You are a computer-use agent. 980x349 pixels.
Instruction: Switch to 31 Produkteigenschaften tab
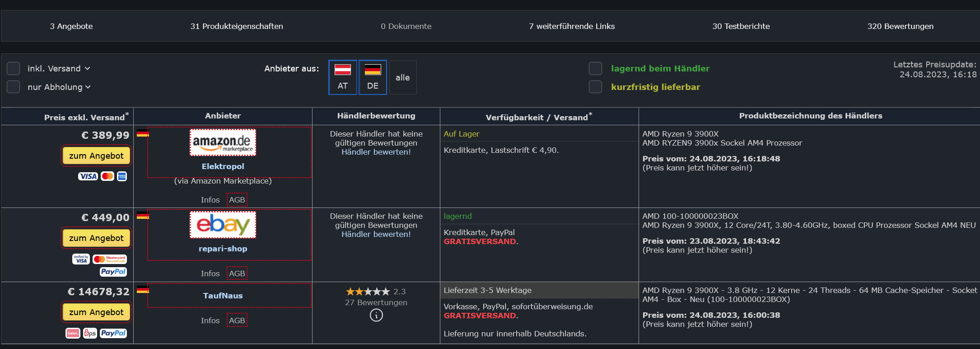click(237, 26)
